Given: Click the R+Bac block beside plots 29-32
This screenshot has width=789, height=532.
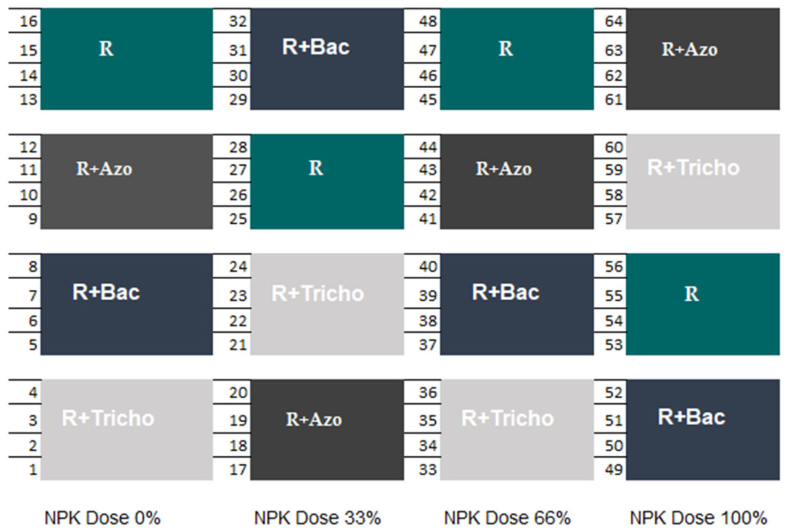Looking at the screenshot, I should (327, 59).
